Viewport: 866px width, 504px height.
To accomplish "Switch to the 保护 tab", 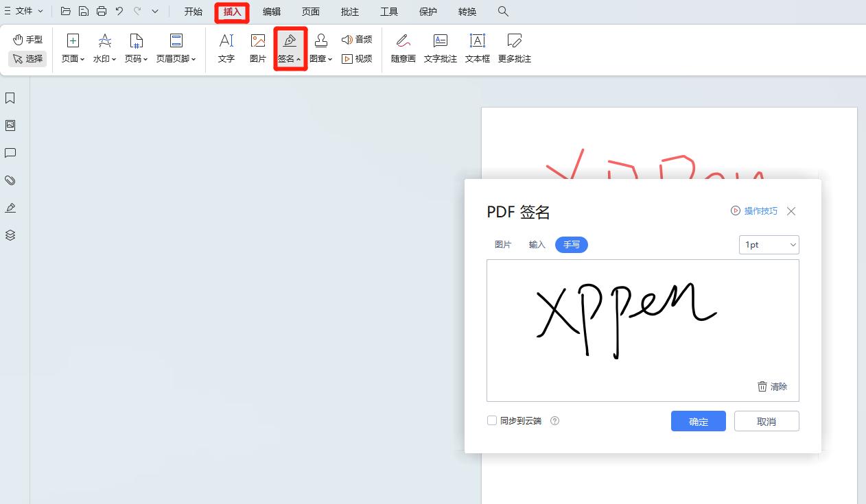I will 428,12.
